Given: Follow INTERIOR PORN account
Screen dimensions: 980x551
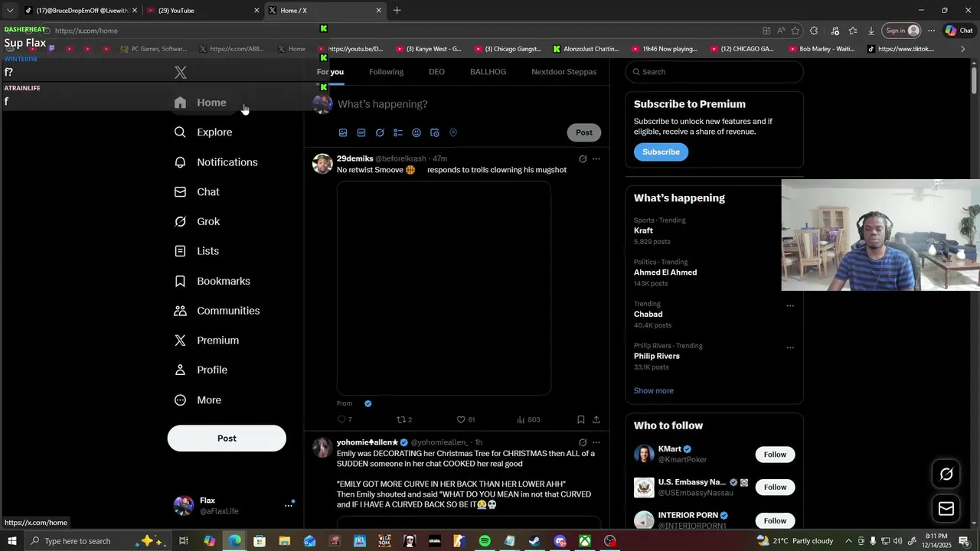Looking at the screenshot, I should tap(775, 521).
